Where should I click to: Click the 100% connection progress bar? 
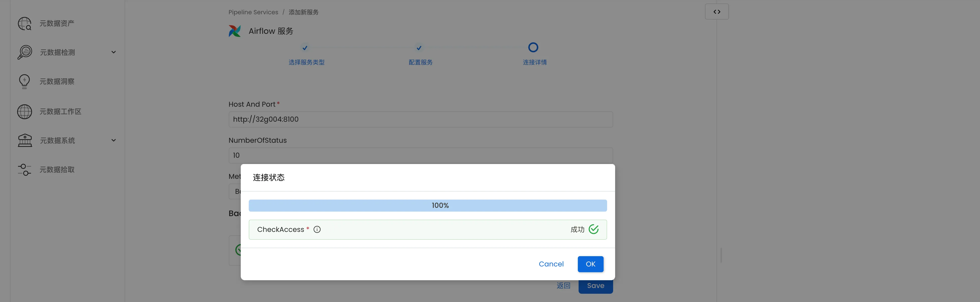[428, 206]
